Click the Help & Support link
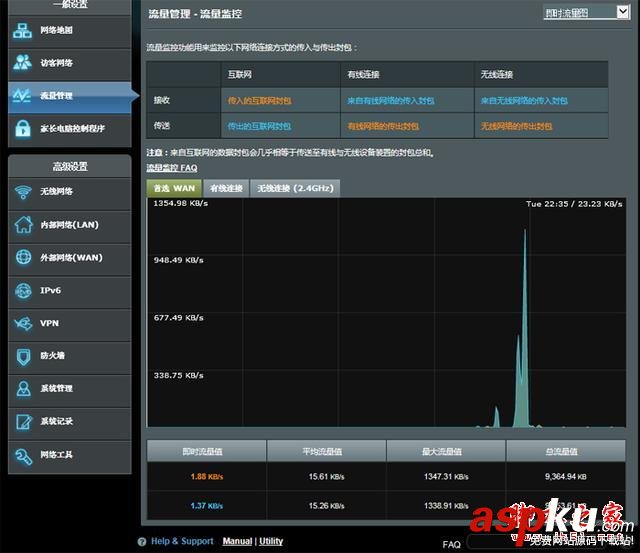This screenshot has width=640, height=553. tap(182, 541)
